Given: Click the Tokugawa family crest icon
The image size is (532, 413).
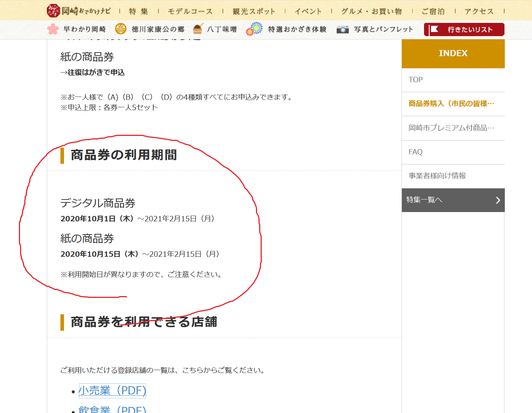Looking at the screenshot, I should pyautogui.click(x=121, y=29).
